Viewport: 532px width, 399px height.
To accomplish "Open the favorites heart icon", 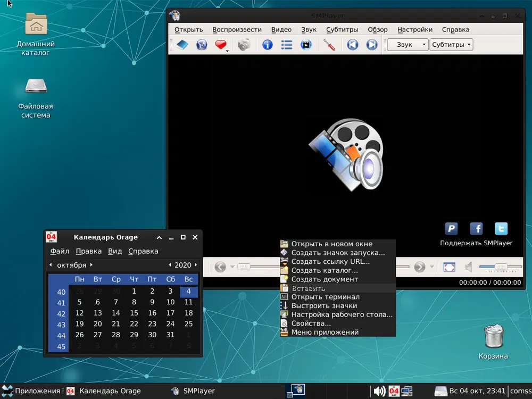I will [x=221, y=45].
